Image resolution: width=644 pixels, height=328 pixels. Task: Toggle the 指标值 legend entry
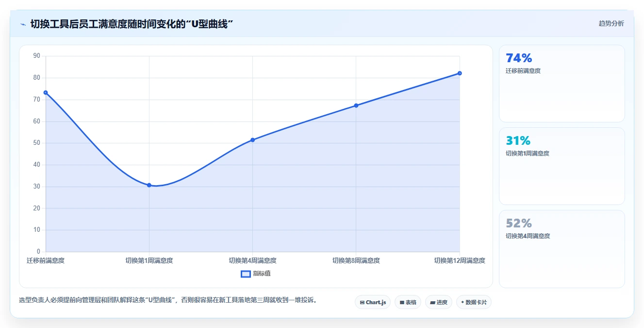[x=256, y=274]
